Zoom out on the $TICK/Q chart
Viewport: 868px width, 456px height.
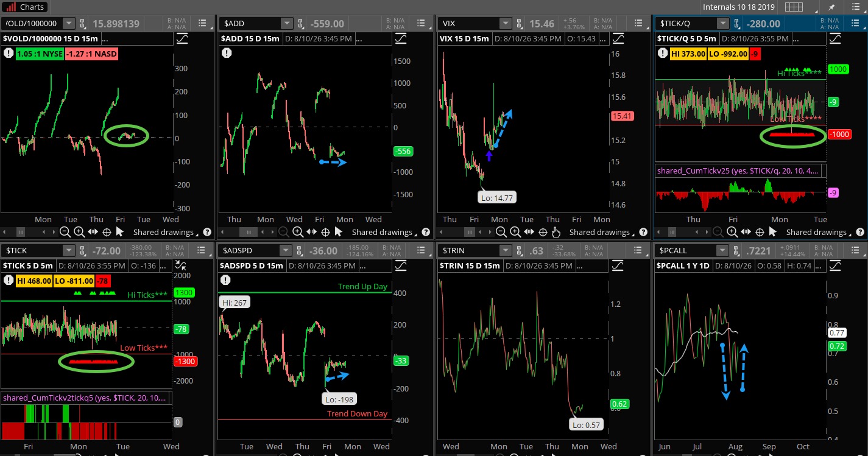point(718,232)
